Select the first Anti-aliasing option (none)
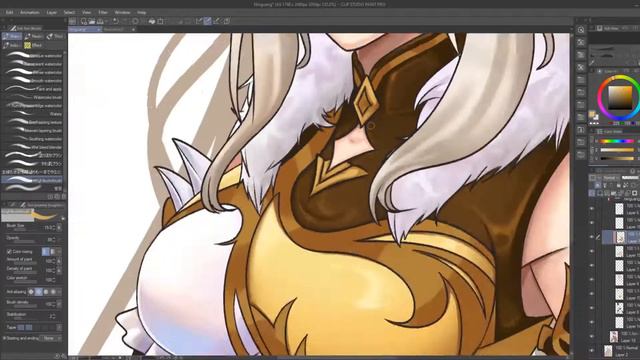 [31, 292]
